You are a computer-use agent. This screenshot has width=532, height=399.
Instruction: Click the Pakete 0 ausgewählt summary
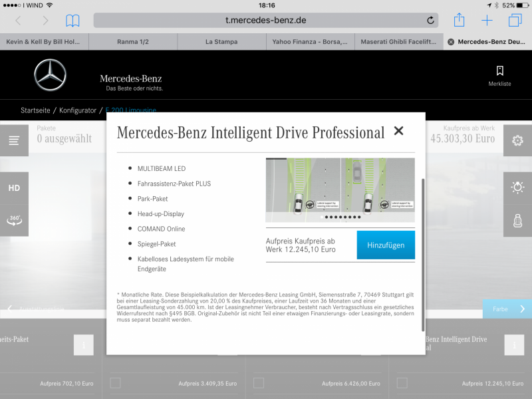[x=64, y=135]
